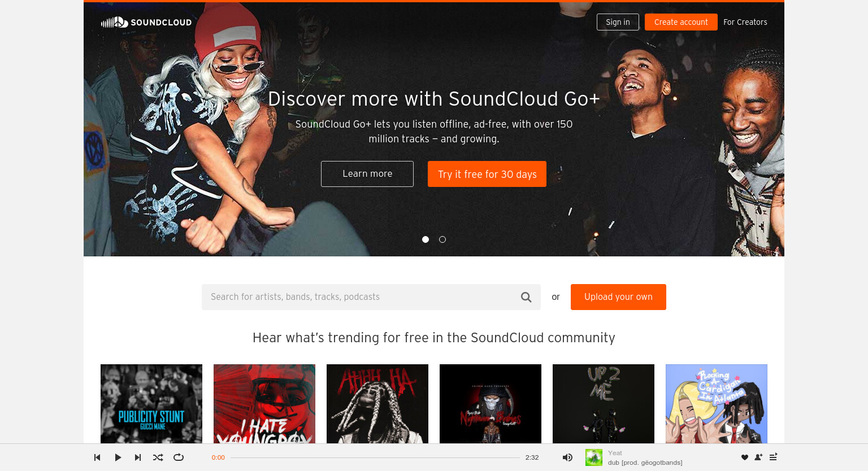The height and width of the screenshot is (471, 868).
Task: Focus the artists, bands, tracks search field
Action: pyautogui.click(x=371, y=297)
